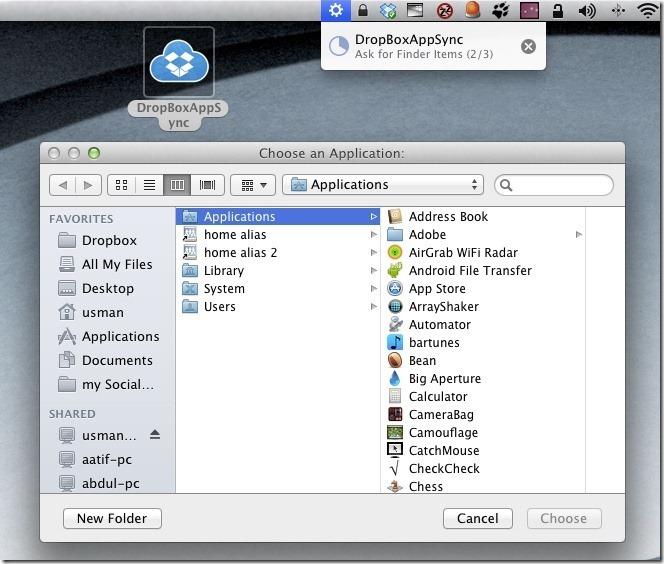Select the aatif-pc shared computer

point(95,459)
